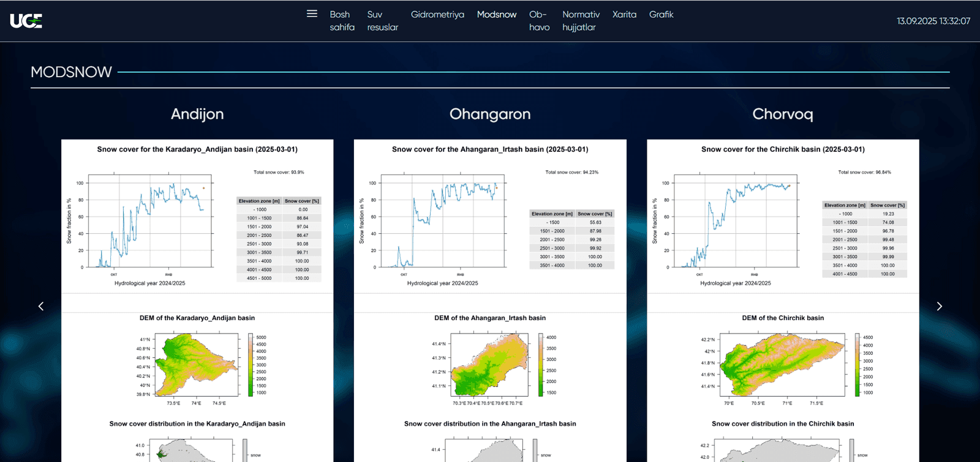Click Andijon table row '4501 - 5000'
Viewport: 980px width, 462px height.
279,278
